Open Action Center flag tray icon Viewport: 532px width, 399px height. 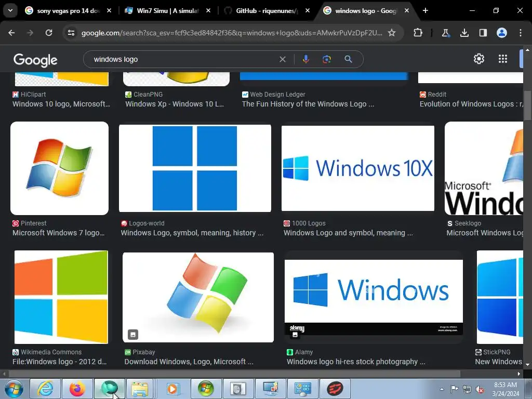click(x=454, y=389)
